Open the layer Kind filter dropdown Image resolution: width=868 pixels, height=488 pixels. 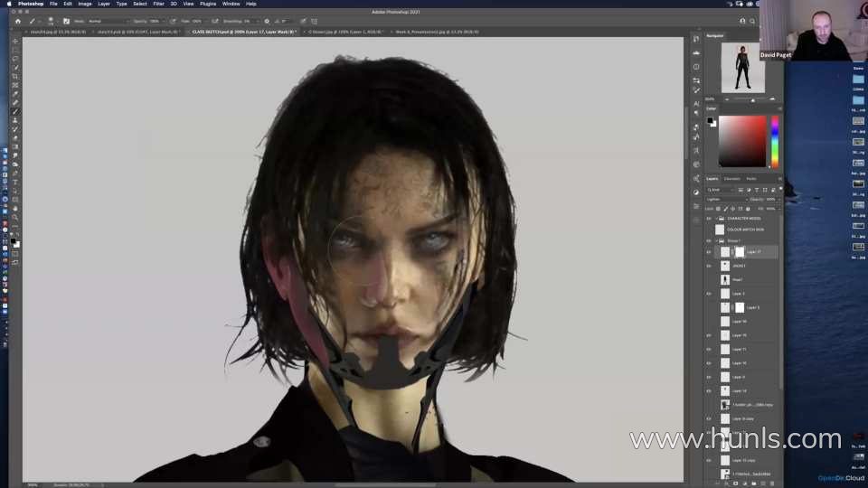(721, 190)
